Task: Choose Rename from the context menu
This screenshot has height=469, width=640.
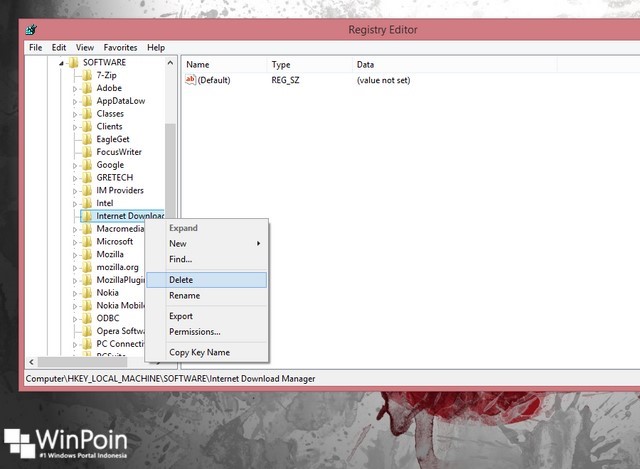Action: pos(207,296)
